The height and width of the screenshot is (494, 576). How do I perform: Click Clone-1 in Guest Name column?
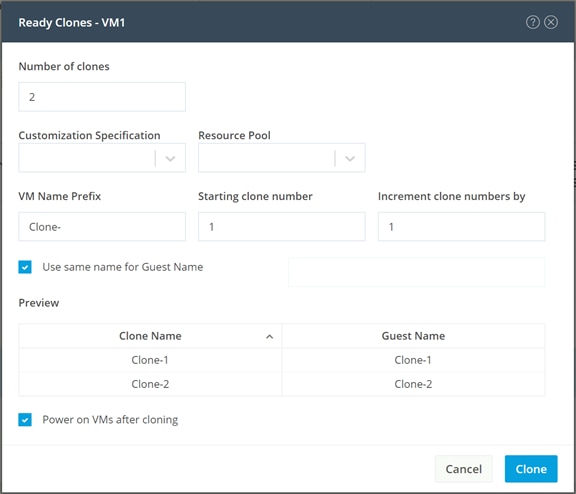413,360
